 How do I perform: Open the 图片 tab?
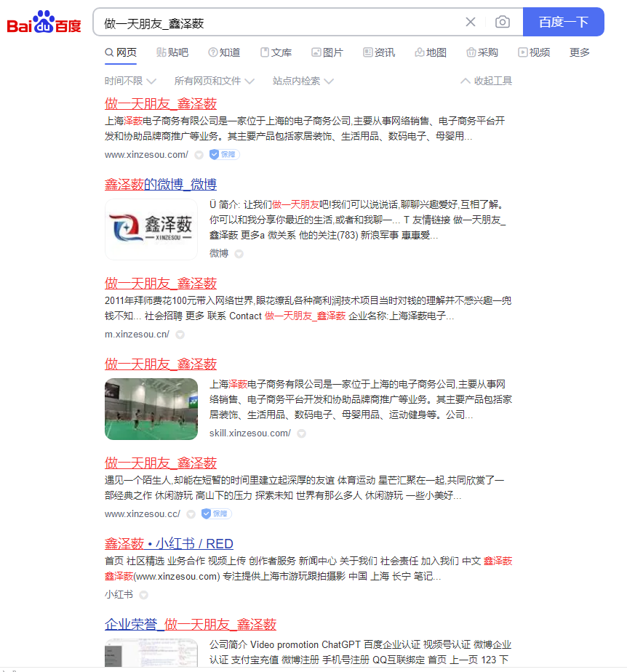(327, 52)
